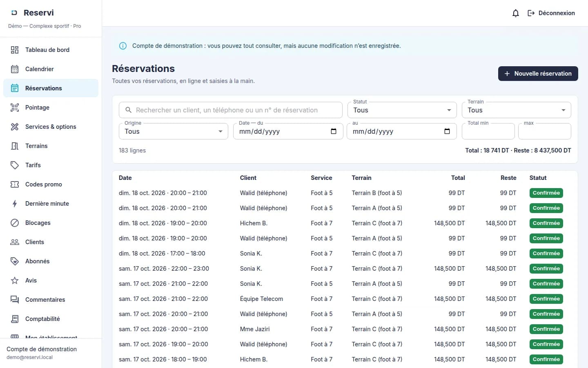588x368 pixels.
Task: Click the client cell 'Équipe Telecom'
Action: point(261,299)
